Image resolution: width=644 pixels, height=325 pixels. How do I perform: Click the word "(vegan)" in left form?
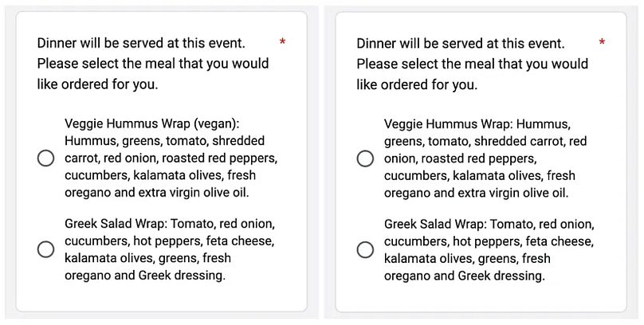(215, 123)
